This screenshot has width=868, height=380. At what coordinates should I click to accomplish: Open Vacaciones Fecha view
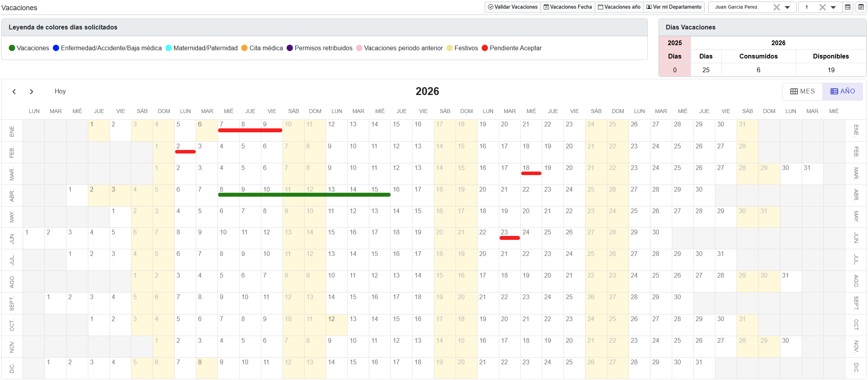[567, 7]
